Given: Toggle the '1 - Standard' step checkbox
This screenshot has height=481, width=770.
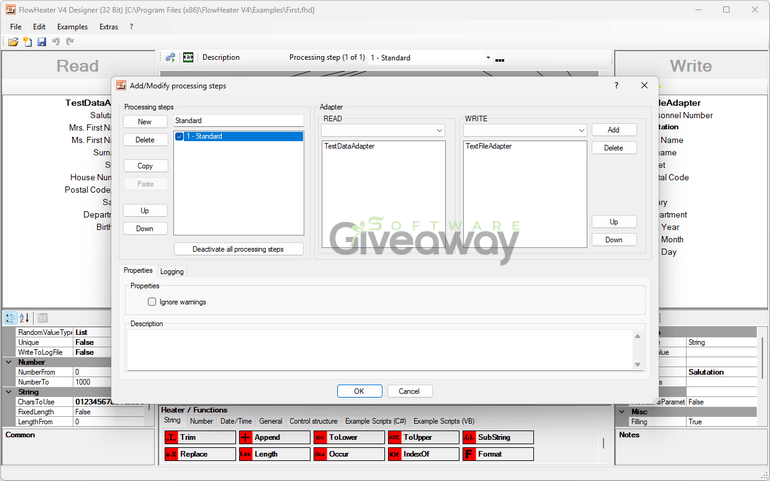Looking at the screenshot, I should 179,137.
